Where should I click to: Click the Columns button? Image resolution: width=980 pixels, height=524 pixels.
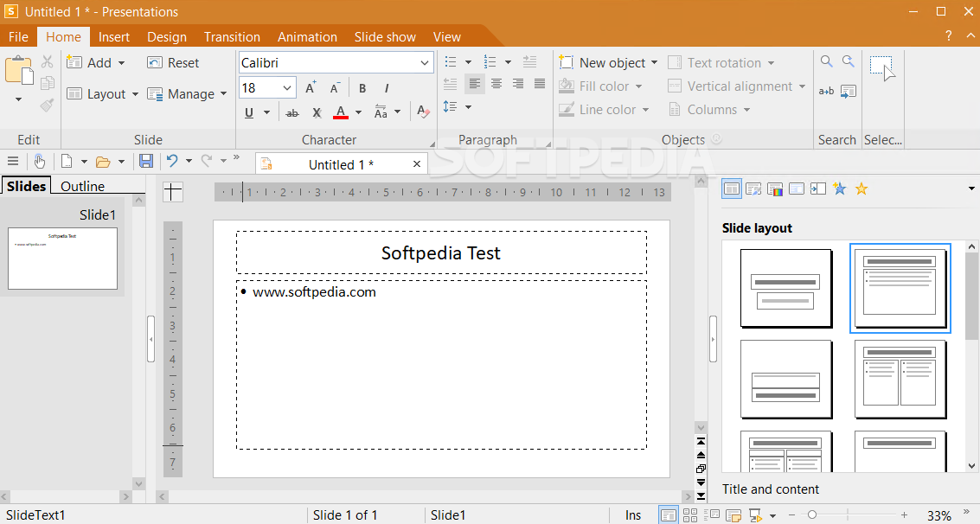708,109
